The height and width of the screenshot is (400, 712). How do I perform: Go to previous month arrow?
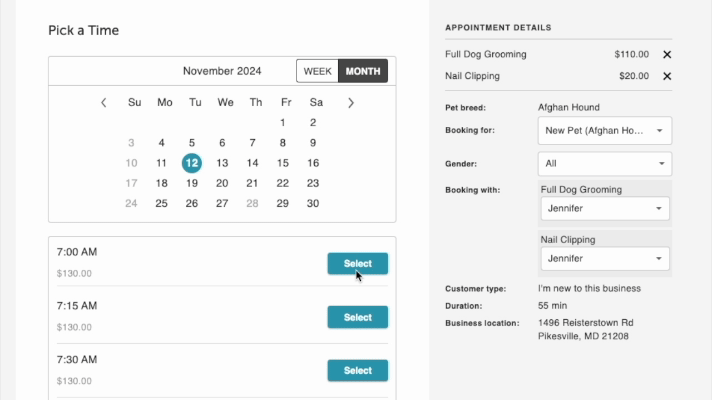pos(104,102)
